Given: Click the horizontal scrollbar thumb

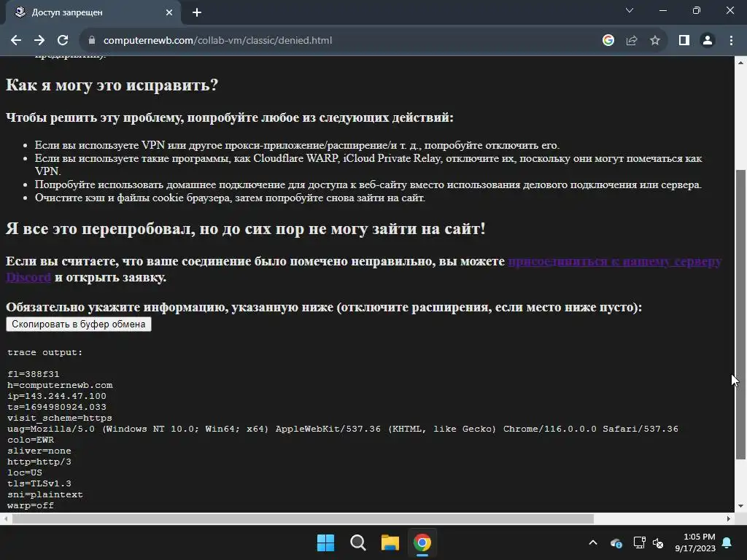Looking at the screenshot, I should 303,518.
